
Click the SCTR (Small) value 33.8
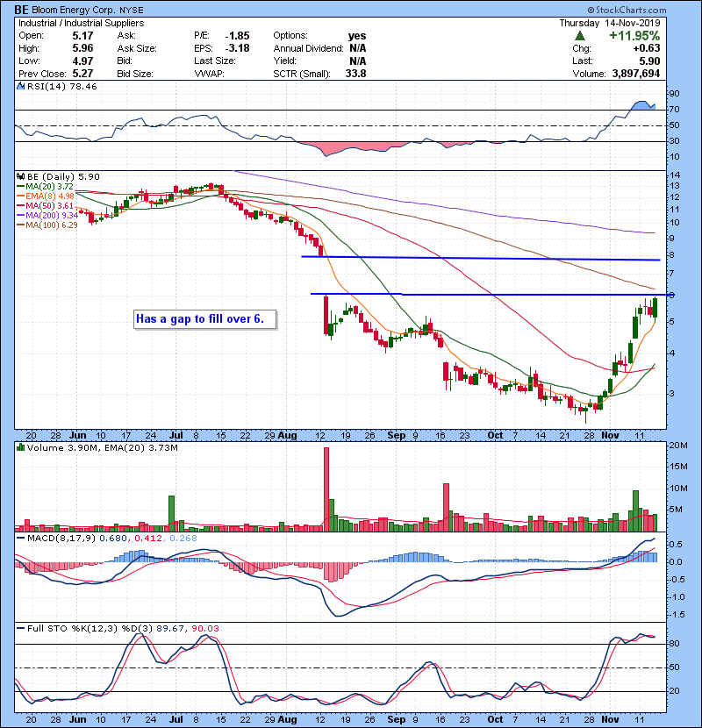[356, 74]
